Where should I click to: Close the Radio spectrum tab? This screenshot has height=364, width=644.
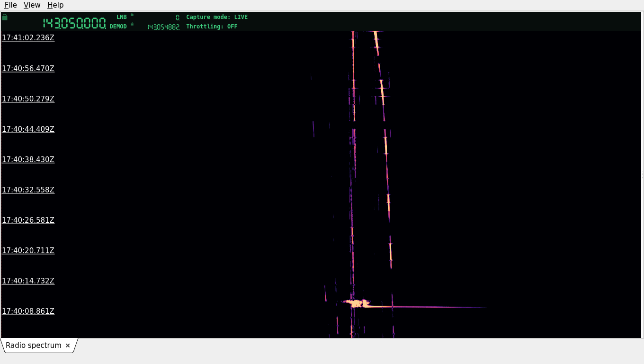coord(68,346)
